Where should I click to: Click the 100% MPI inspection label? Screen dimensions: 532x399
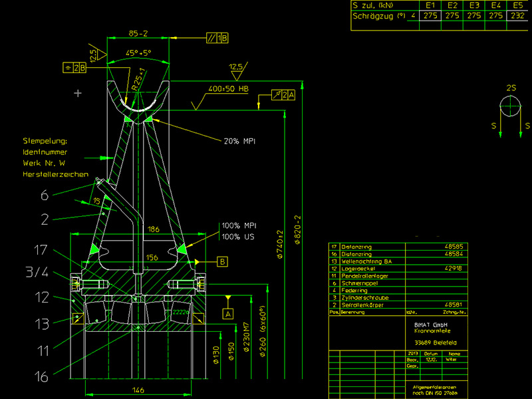239,225
